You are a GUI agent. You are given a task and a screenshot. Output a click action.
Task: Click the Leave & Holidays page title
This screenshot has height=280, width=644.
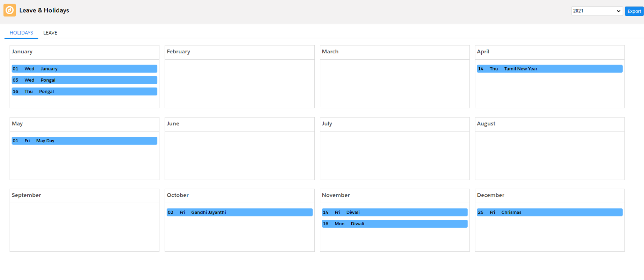pyautogui.click(x=44, y=10)
